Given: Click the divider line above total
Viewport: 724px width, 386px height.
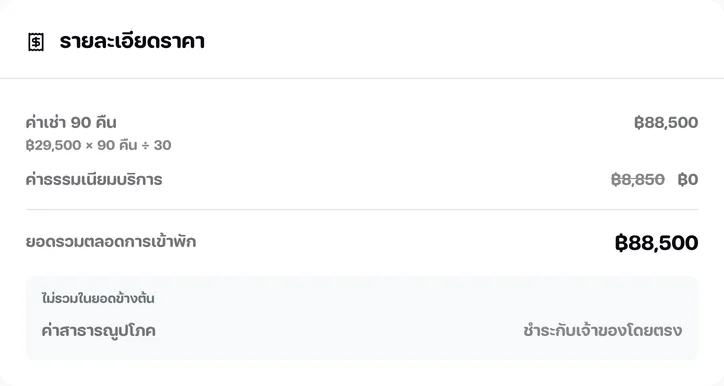Looking at the screenshot, I should click(x=362, y=210).
